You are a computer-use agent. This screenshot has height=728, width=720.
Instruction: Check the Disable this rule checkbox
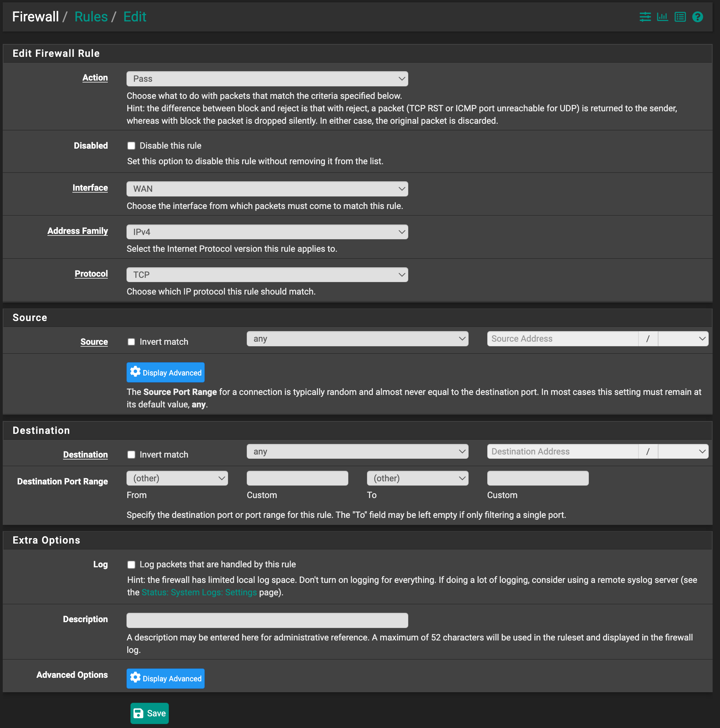point(131,146)
